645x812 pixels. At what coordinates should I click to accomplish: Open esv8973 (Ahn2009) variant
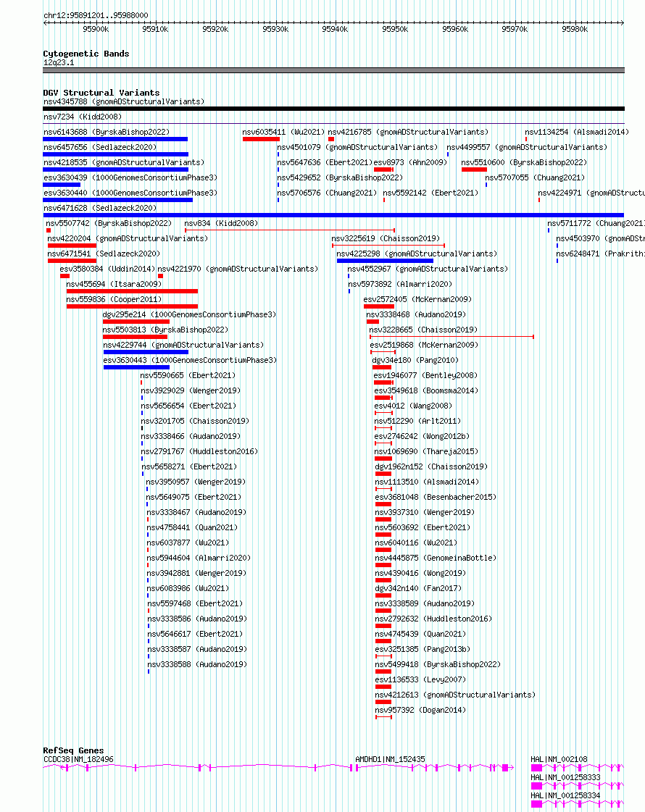coord(410,162)
